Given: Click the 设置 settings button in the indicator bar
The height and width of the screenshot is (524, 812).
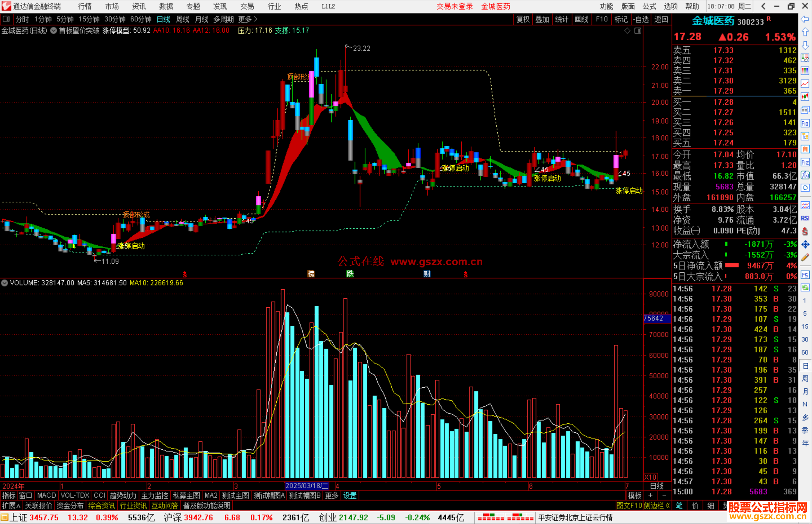Looking at the screenshot, I should pyautogui.click(x=350, y=496).
